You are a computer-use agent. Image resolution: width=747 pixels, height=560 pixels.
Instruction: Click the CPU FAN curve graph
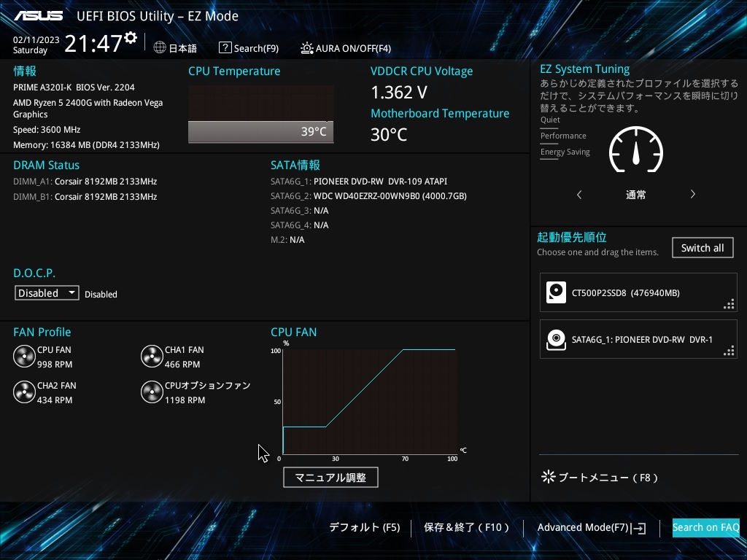click(x=370, y=402)
